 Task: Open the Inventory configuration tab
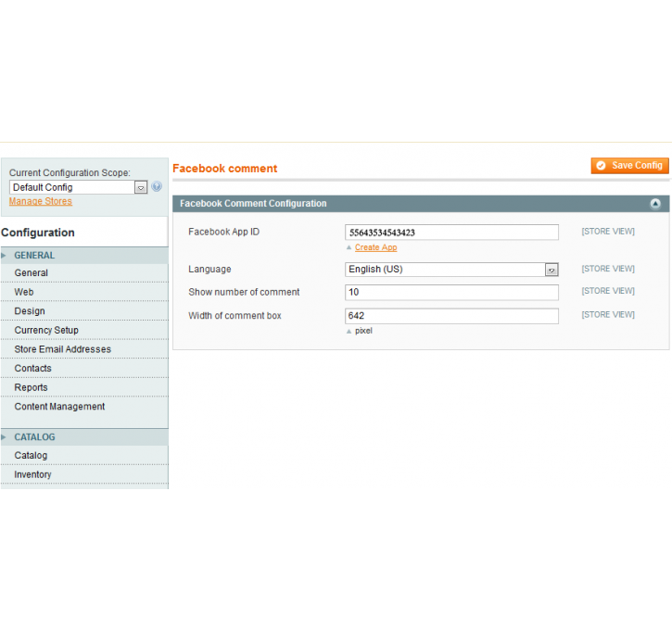pyautogui.click(x=84, y=475)
